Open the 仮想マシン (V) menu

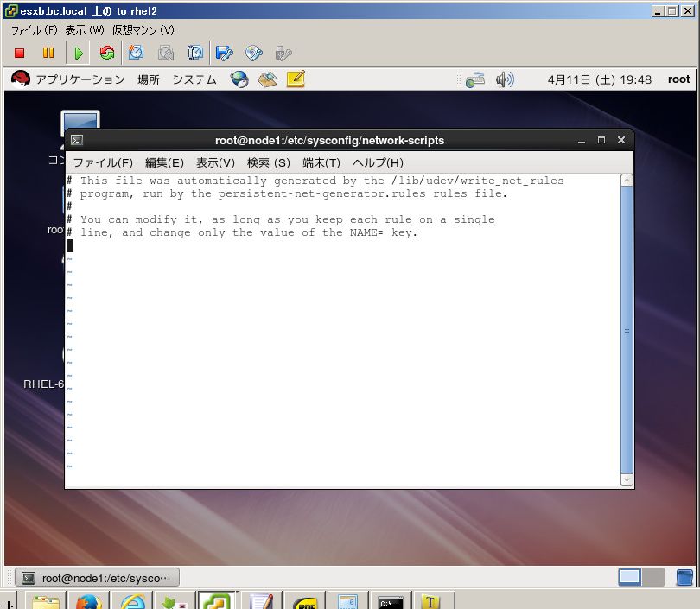(x=143, y=30)
